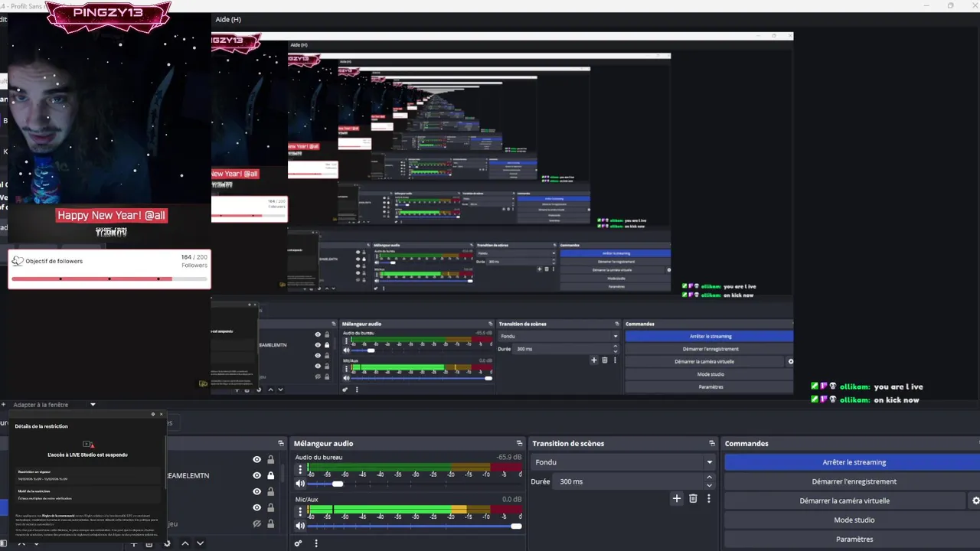The width and height of the screenshot is (980, 551).
Task: Click the 0.0 dB Mic/Aux readout
Action: point(511,499)
